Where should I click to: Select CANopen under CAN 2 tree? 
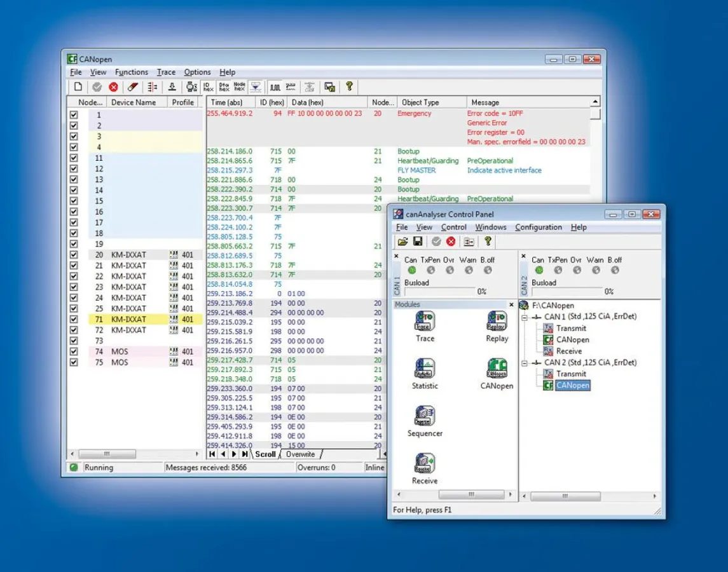pos(572,385)
